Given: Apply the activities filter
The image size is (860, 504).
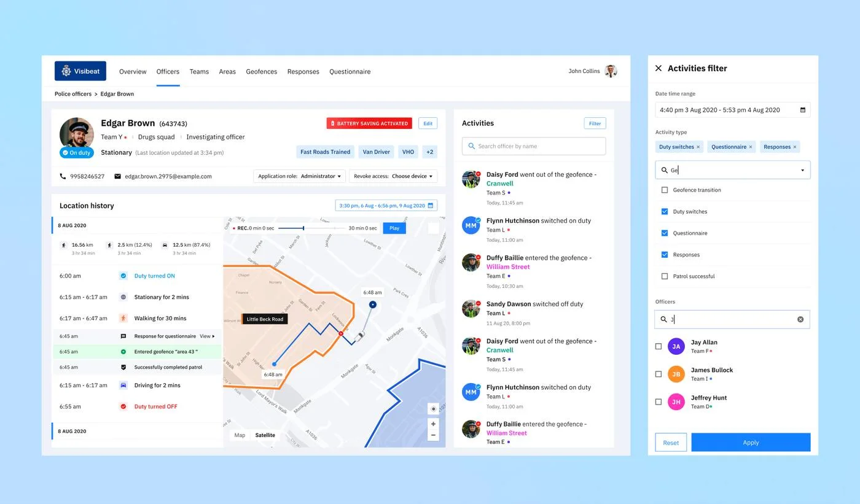Looking at the screenshot, I should click(751, 443).
